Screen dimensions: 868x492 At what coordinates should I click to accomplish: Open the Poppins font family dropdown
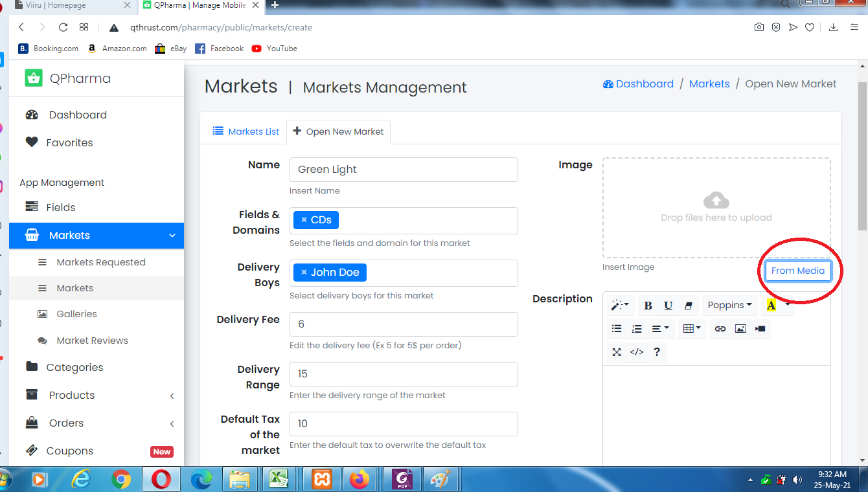click(x=729, y=306)
